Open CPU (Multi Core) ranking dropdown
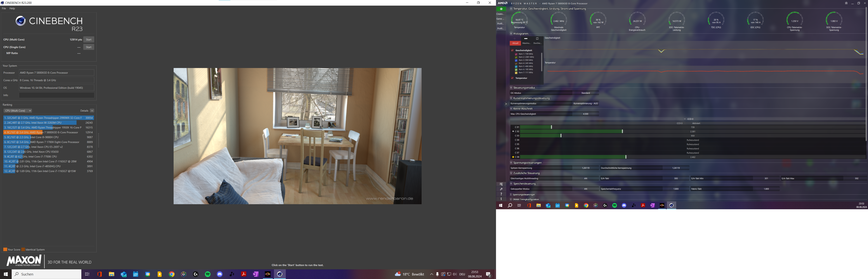868x279 pixels. tap(18, 110)
